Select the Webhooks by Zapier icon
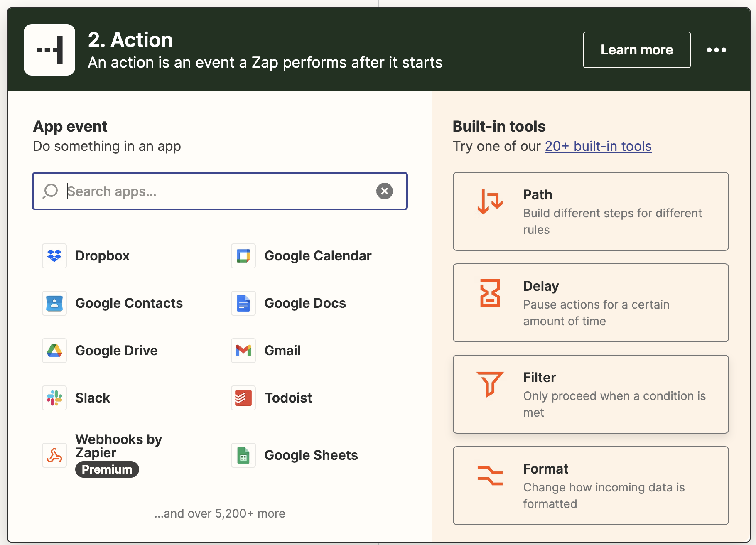756x545 pixels. 54,455
